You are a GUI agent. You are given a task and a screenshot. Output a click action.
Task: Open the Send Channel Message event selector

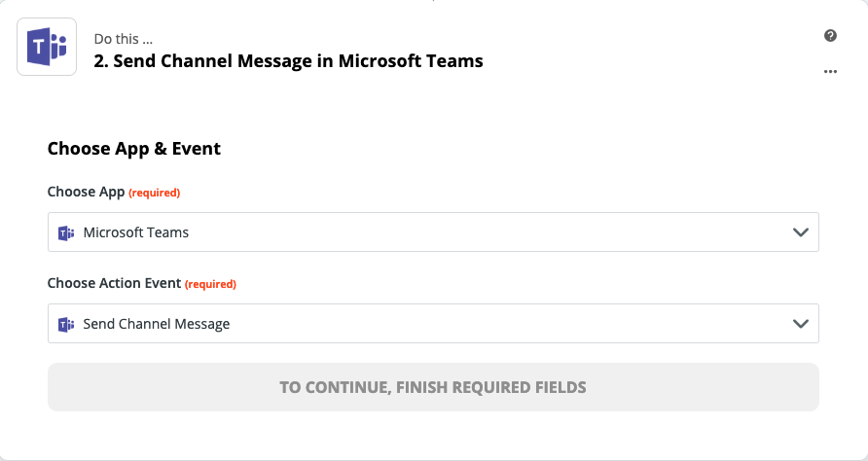point(433,323)
